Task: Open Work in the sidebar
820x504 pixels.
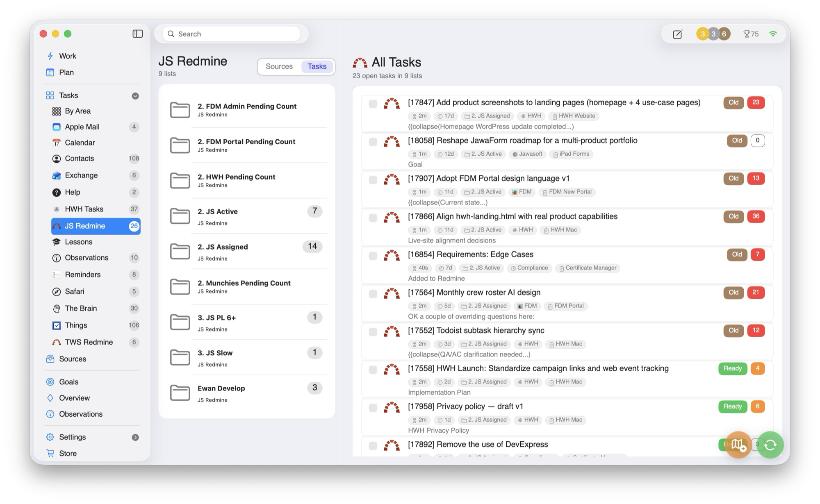Action: pyautogui.click(x=67, y=56)
